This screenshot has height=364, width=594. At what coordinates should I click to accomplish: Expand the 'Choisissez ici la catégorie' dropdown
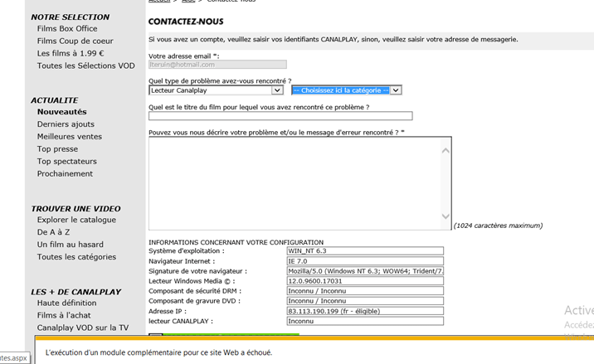[x=396, y=90]
